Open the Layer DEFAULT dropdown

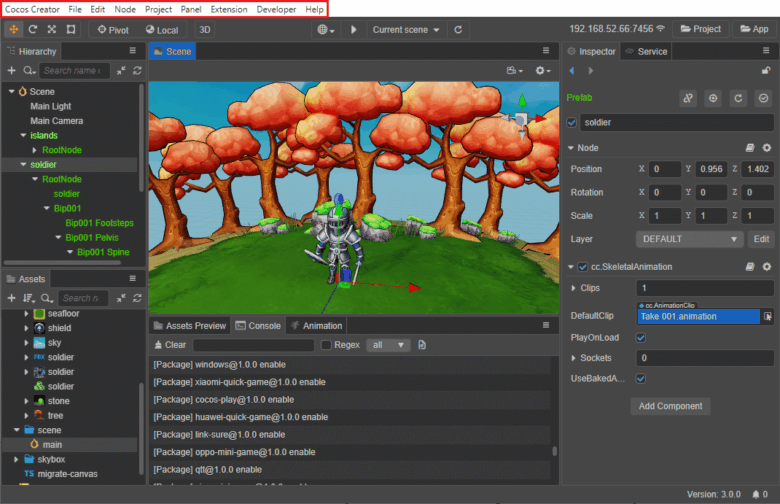click(689, 239)
